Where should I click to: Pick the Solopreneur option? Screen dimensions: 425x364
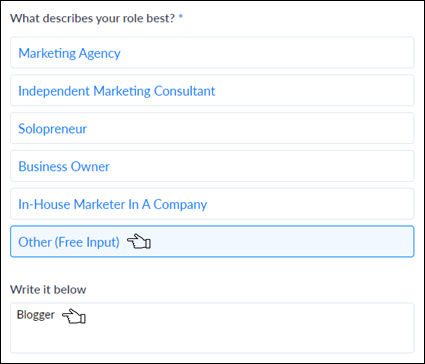(x=212, y=128)
